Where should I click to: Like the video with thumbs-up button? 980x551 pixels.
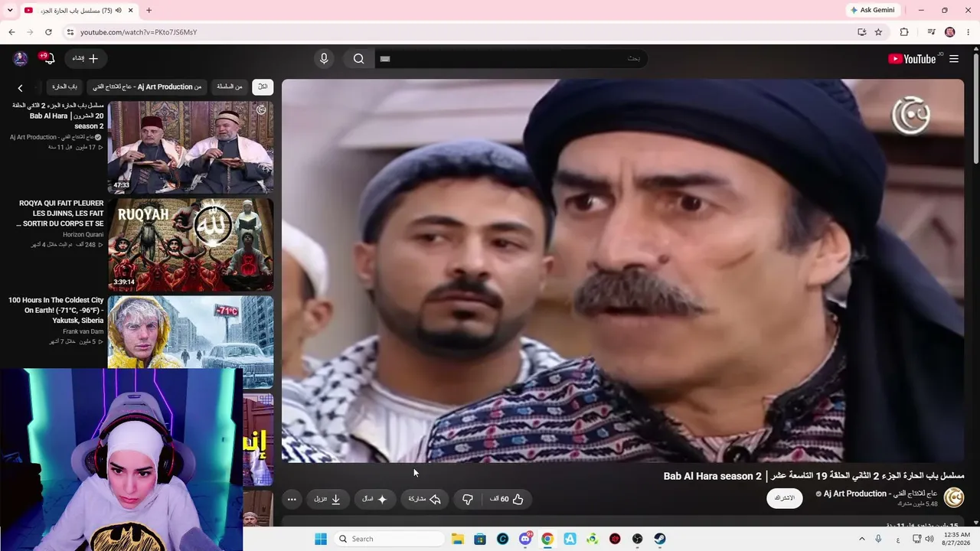coord(507,499)
